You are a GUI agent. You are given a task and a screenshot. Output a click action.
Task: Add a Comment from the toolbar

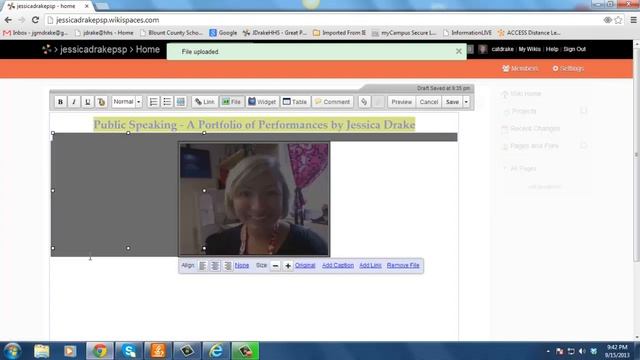click(333, 102)
